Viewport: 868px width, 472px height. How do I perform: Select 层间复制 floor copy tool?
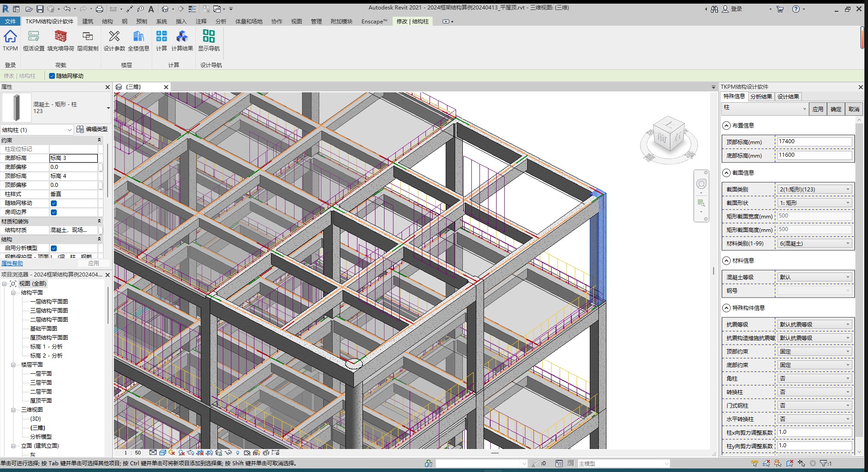88,40
